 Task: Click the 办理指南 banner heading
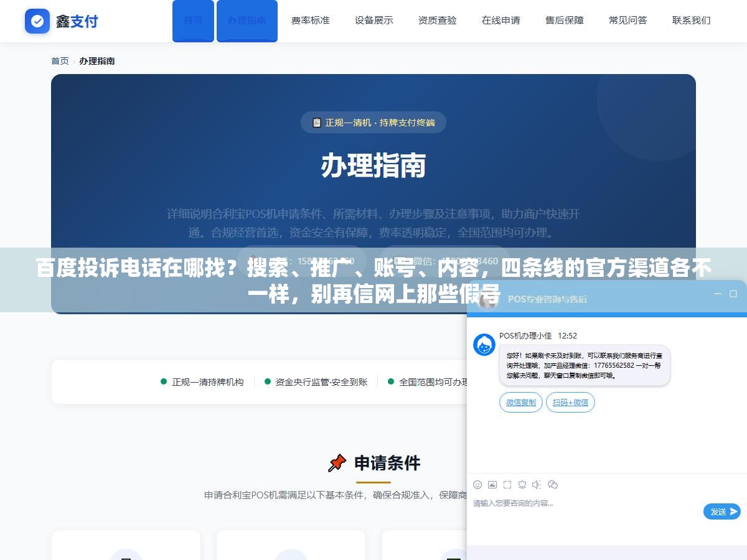[374, 166]
